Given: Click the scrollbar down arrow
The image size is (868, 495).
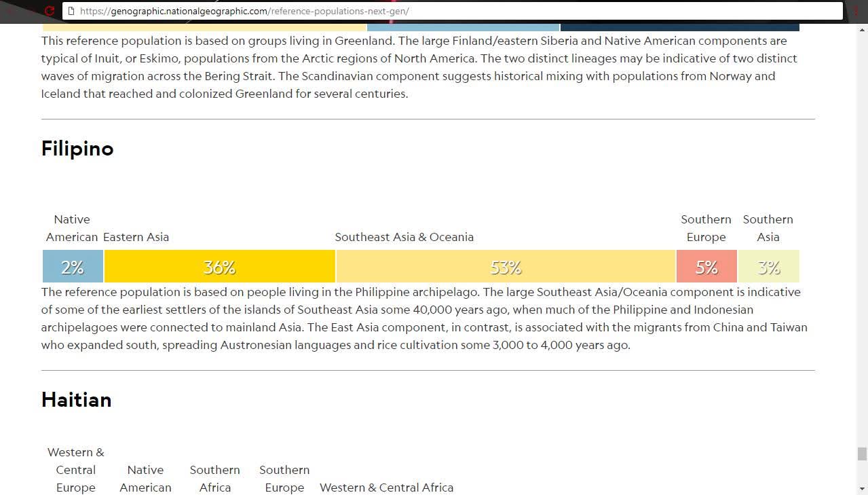Looking at the screenshot, I should click(862, 488).
